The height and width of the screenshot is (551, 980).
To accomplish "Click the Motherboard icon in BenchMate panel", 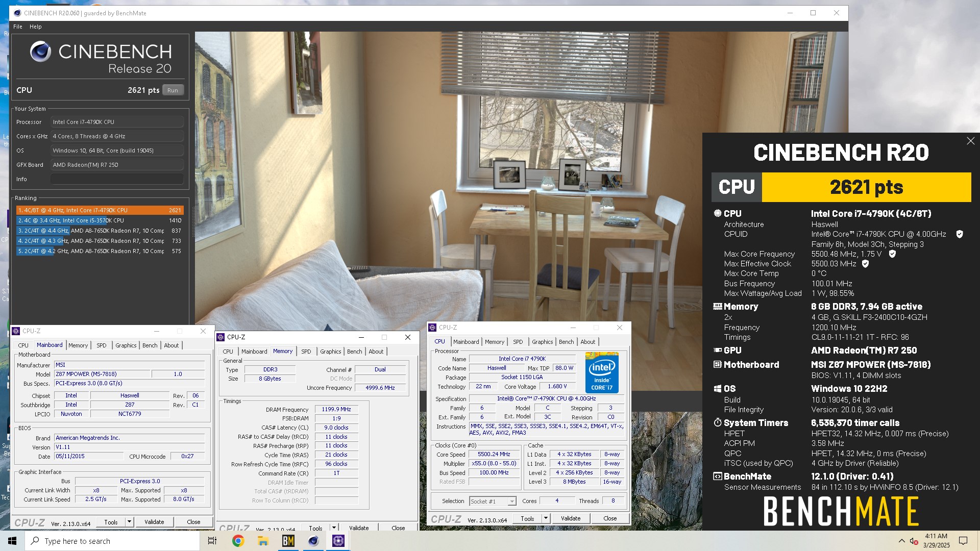I will click(718, 364).
